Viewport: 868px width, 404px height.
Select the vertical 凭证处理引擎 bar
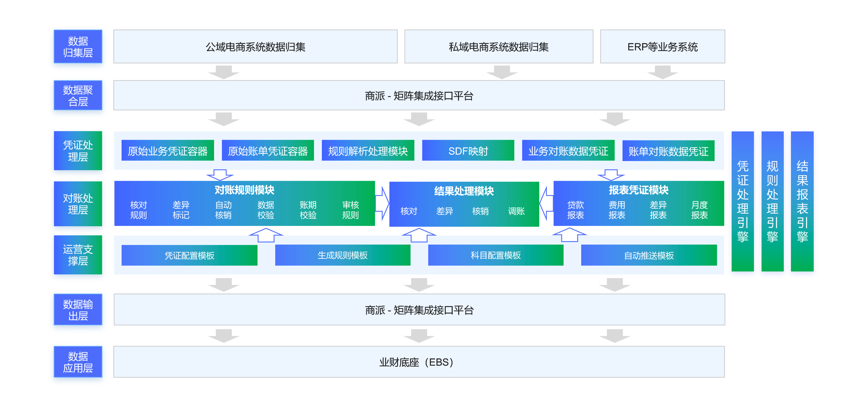click(x=743, y=201)
